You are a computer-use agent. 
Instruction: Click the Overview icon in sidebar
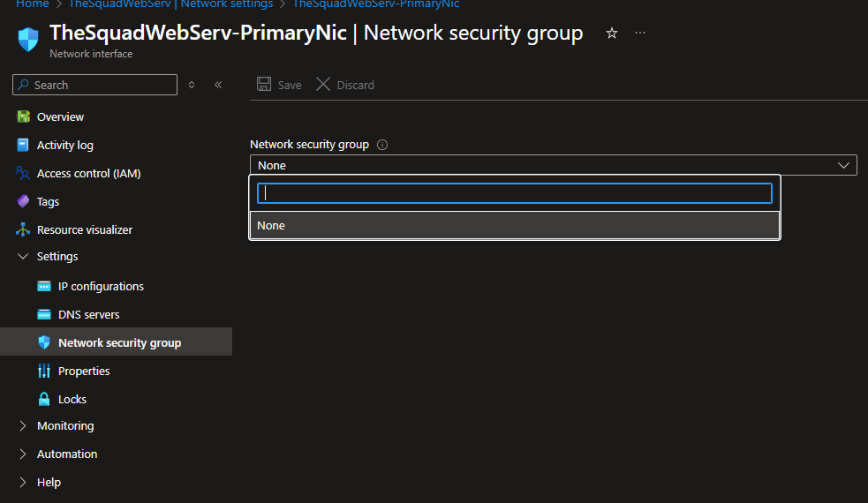pos(23,116)
